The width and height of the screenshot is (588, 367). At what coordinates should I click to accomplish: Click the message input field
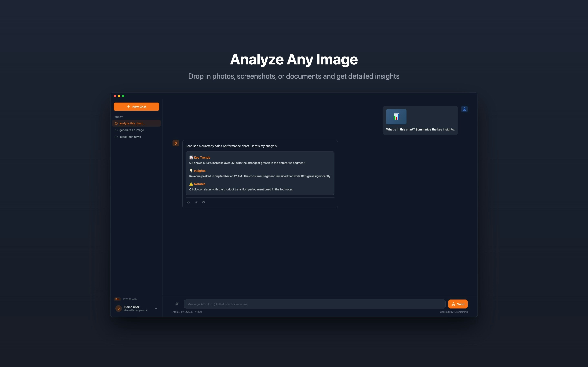pyautogui.click(x=314, y=304)
